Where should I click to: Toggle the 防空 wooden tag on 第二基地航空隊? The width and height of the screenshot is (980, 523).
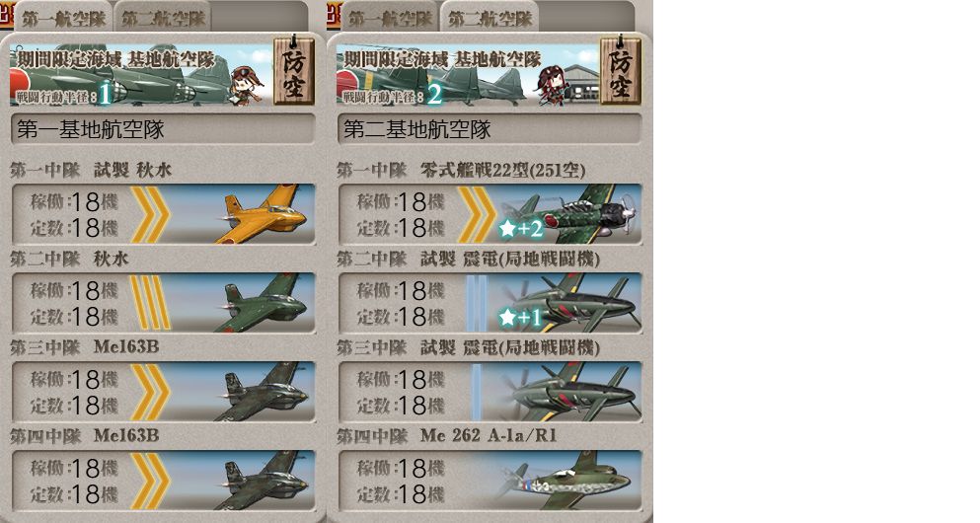click(620, 70)
